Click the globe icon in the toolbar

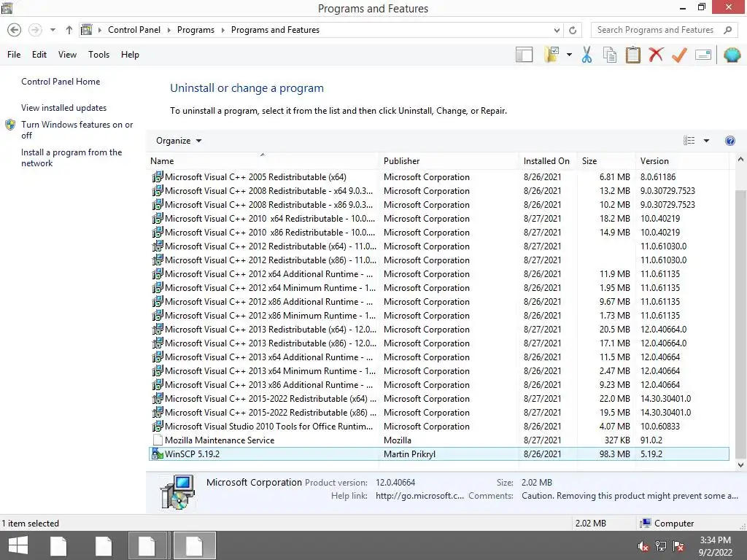(732, 55)
